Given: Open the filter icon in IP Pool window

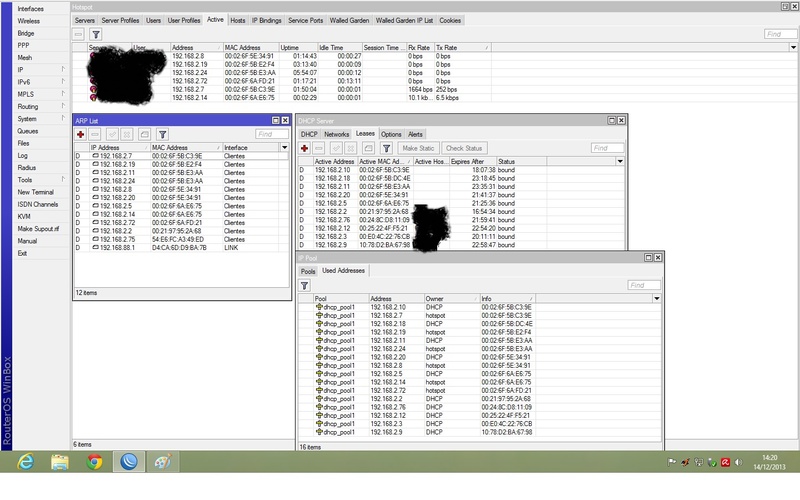Looking at the screenshot, I should click(305, 286).
